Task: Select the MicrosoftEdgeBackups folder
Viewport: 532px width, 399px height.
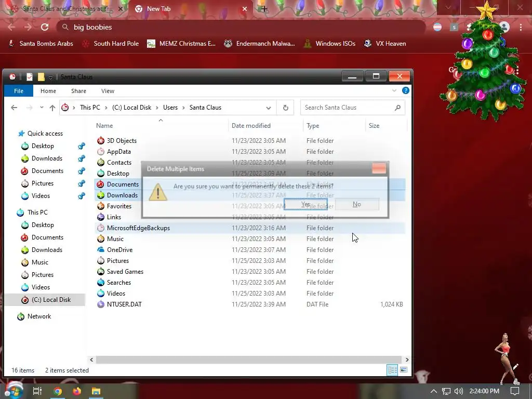Action: (x=138, y=228)
